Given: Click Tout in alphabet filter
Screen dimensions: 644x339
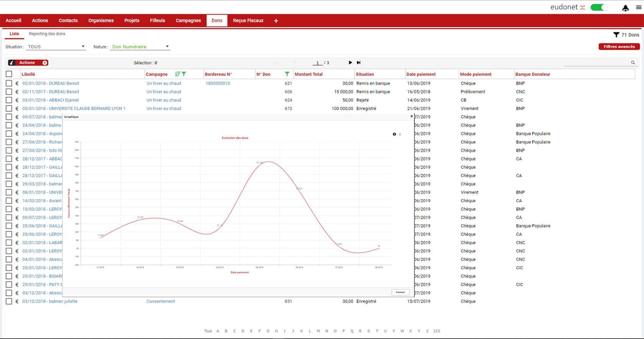Looking at the screenshot, I should pyautogui.click(x=208, y=331).
